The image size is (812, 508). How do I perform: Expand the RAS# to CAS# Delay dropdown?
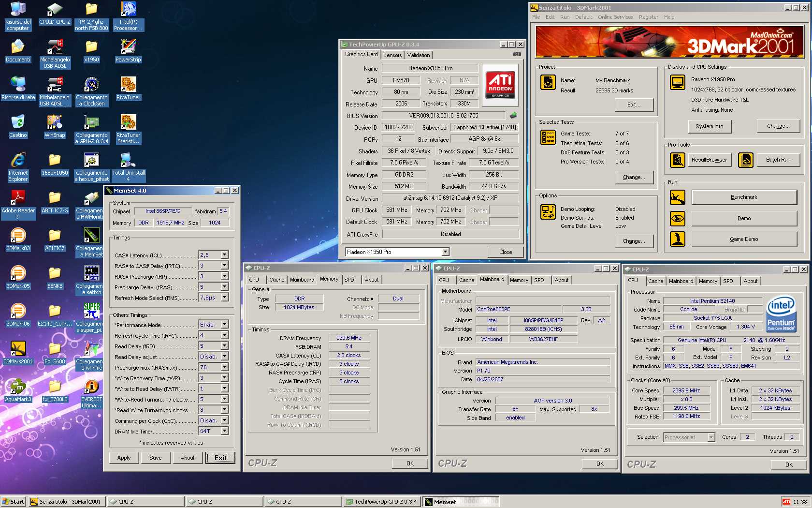tap(224, 266)
